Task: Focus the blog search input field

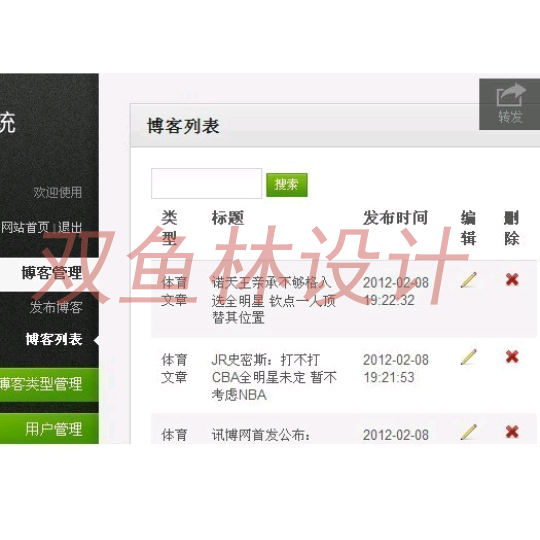Action: (206, 184)
